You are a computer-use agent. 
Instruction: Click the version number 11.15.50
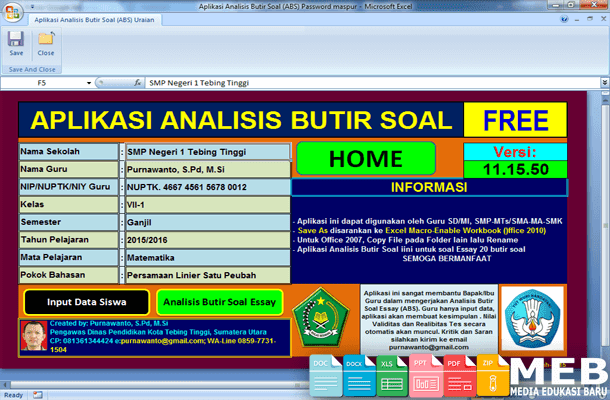pos(515,169)
